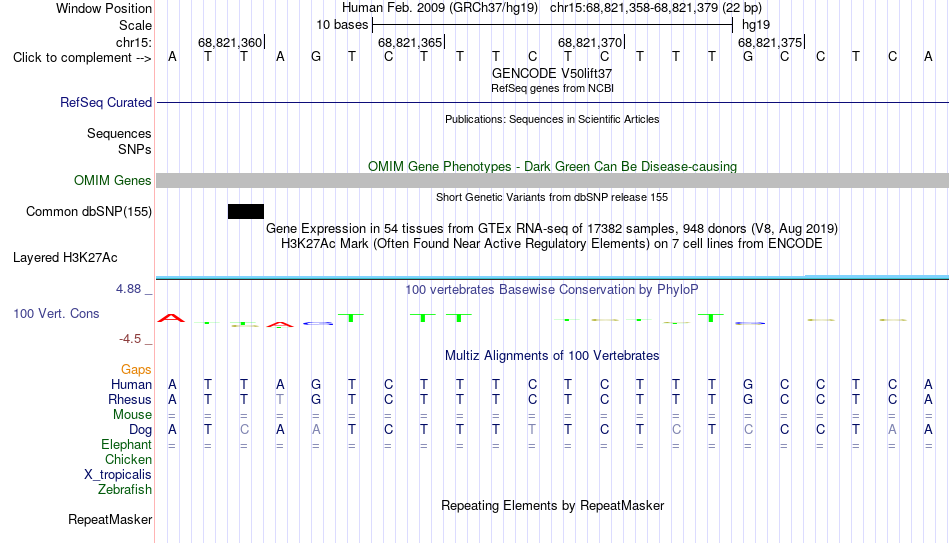
Task: Click the RepeatMasker track label
Action: pyautogui.click(x=110, y=519)
